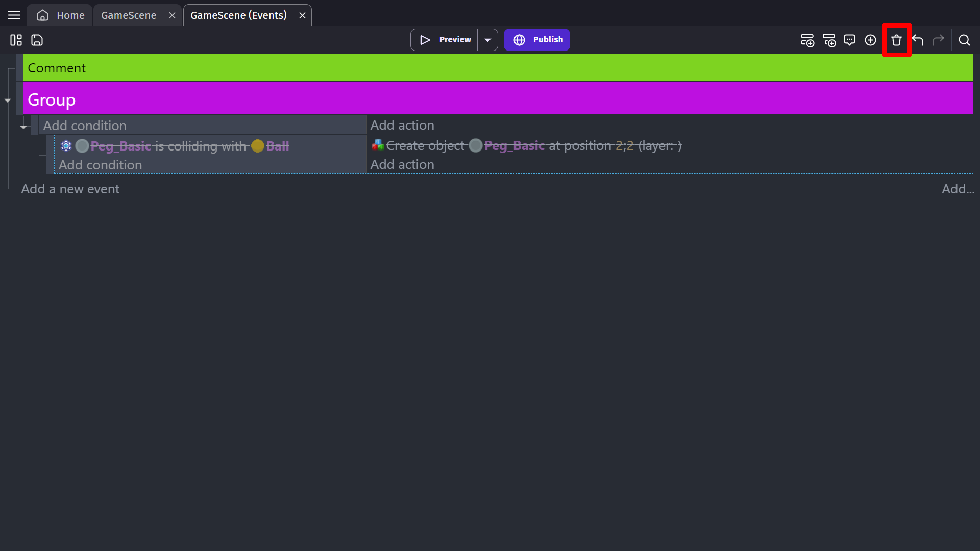Click the circled plus add-other-event icon
The image size is (980, 551).
point(870,40)
